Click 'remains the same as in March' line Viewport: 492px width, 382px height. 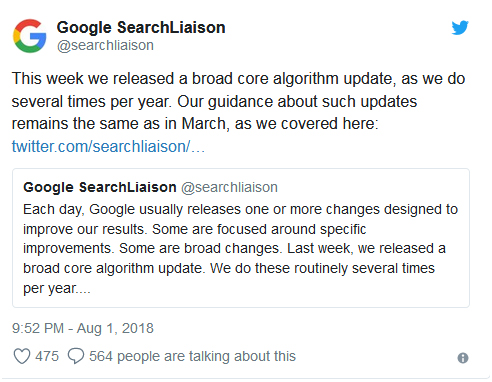pyautogui.click(x=121, y=124)
